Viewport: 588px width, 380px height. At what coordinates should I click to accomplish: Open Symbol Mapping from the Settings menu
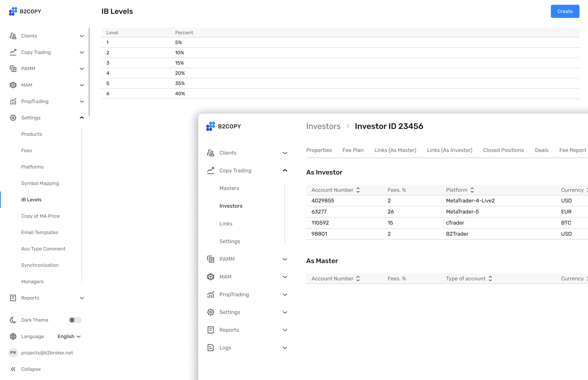[x=40, y=183]
